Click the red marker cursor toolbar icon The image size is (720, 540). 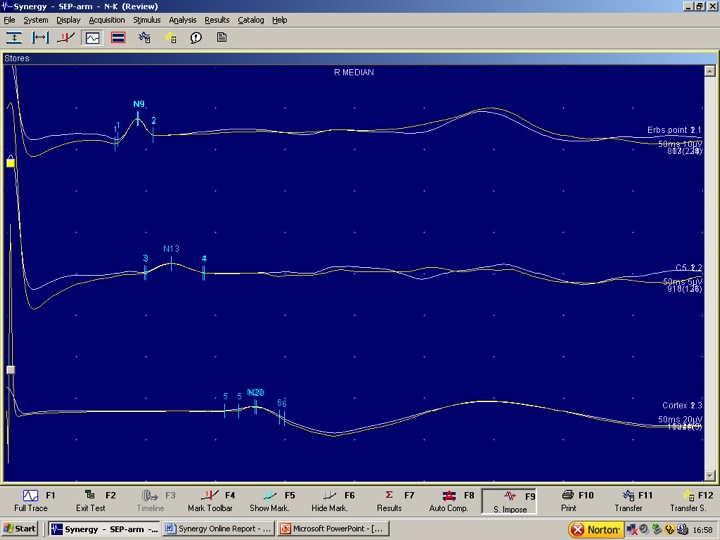(x=66, y=38)
